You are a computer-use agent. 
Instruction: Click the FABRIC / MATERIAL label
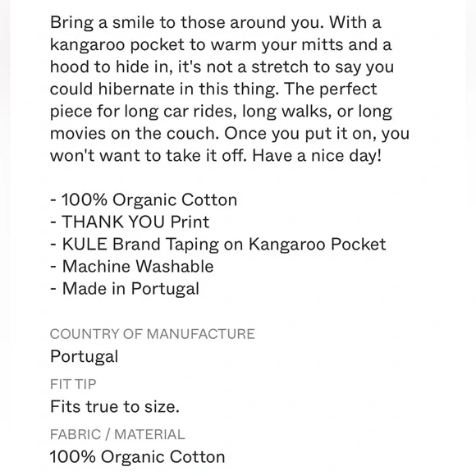click(117, 434)
